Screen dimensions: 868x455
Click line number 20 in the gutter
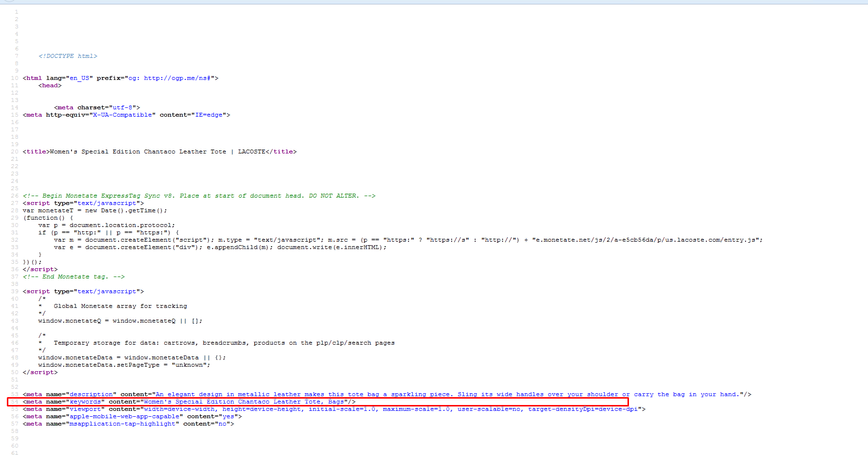[x=15, y=152]
